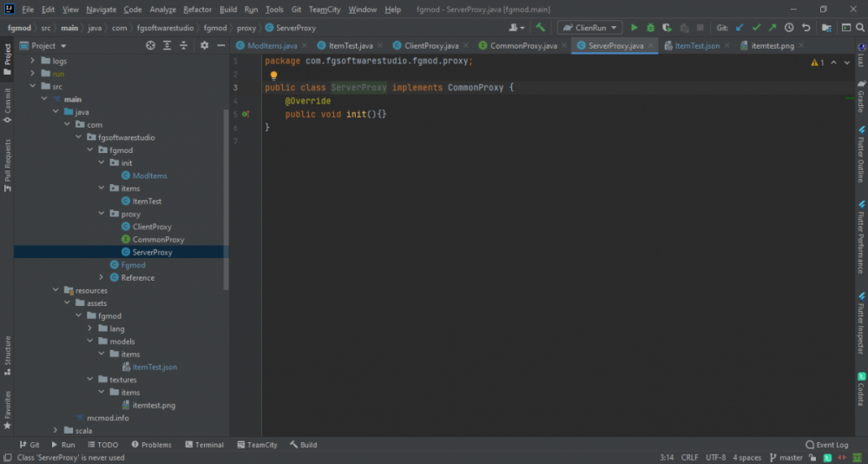The height and width of the screenshot is (464, 868).
Task: Click the proxy breadcrumb in navigation bar
Action: pyautogui.click(x=247, y=28)
